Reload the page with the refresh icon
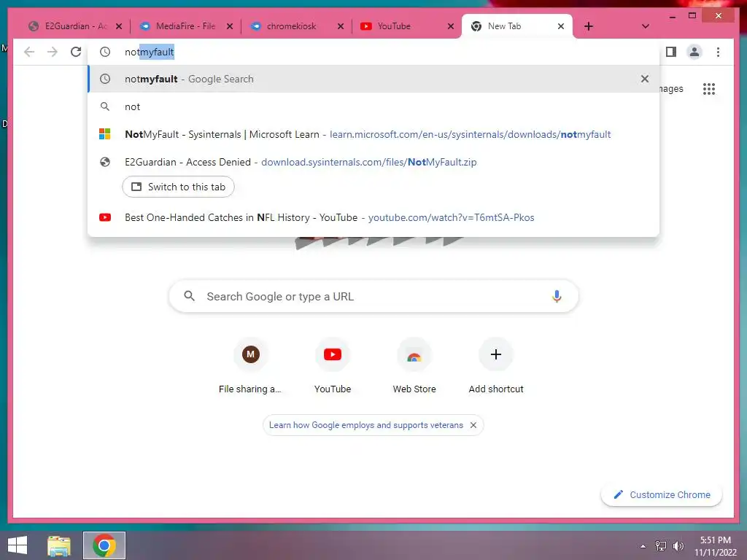Screen dimensions: 747x560 click(x=76, y=52)
